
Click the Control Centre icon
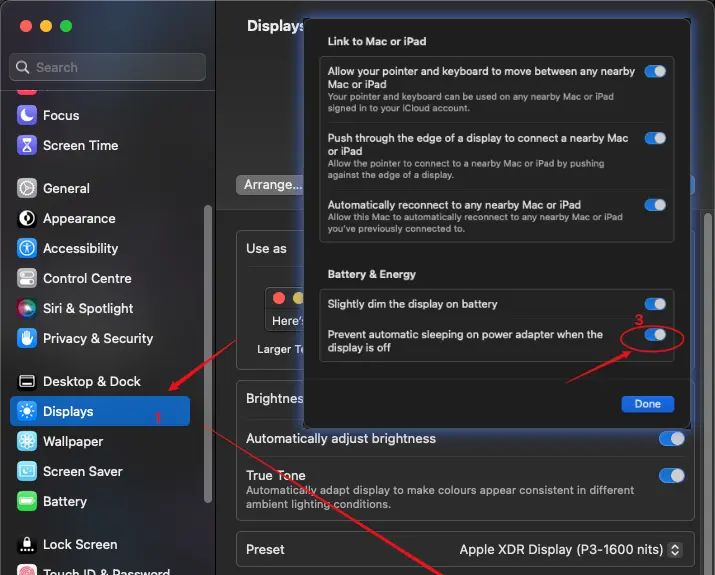[27, 278]
